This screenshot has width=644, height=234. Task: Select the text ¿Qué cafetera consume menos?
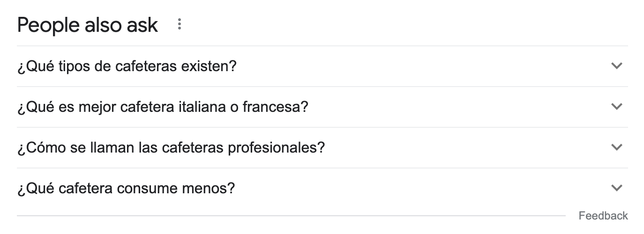click(x=126, y=189)
